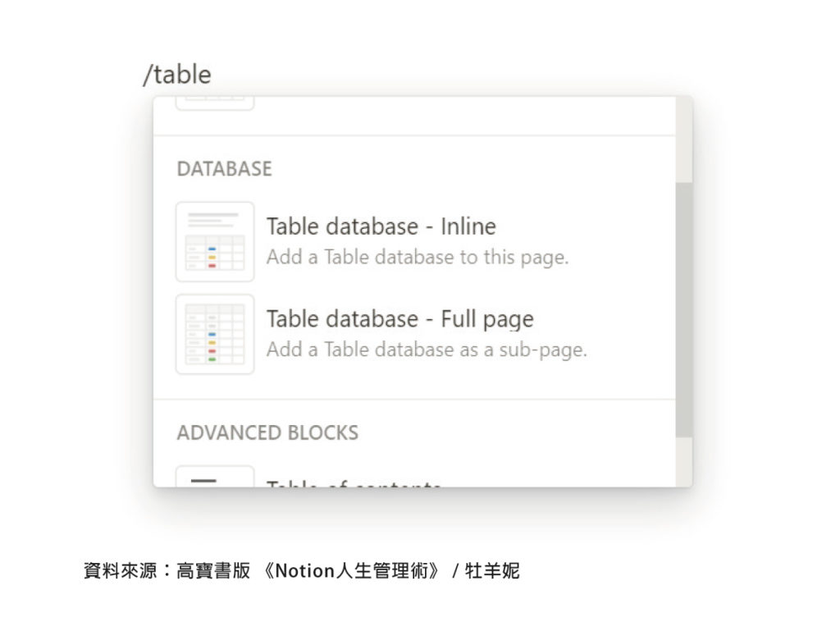Screen dimensions: 840x622
Task: Click the divider line above the DATABASE section
Action: 414,135
